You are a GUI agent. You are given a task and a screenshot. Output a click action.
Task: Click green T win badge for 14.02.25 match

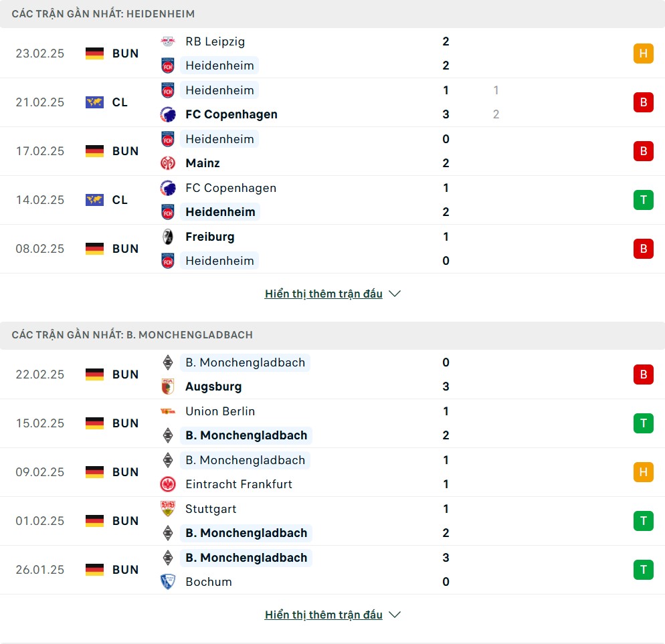tap(643, 200)
